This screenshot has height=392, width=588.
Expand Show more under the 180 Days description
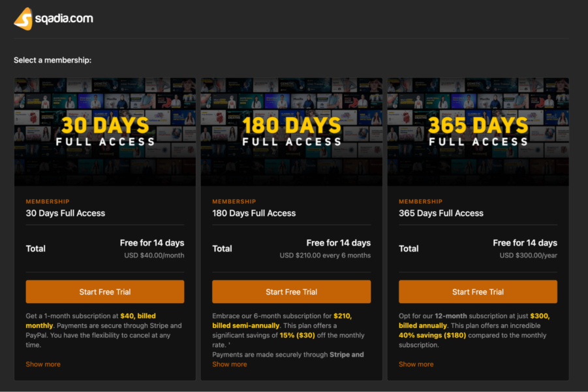pos(230,364)
